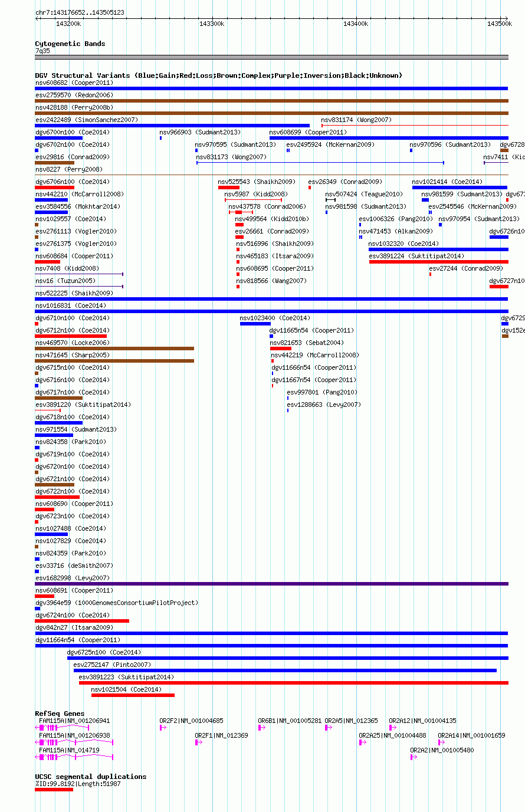
Task: Click esv1682998 (Levy2007) inversion label
Action: point(72,578)
